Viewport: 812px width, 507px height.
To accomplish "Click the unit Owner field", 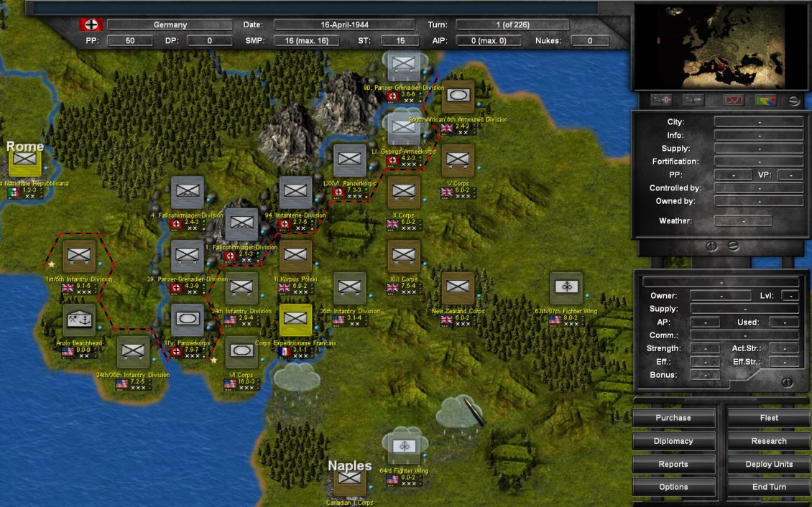I will [721, 296].
